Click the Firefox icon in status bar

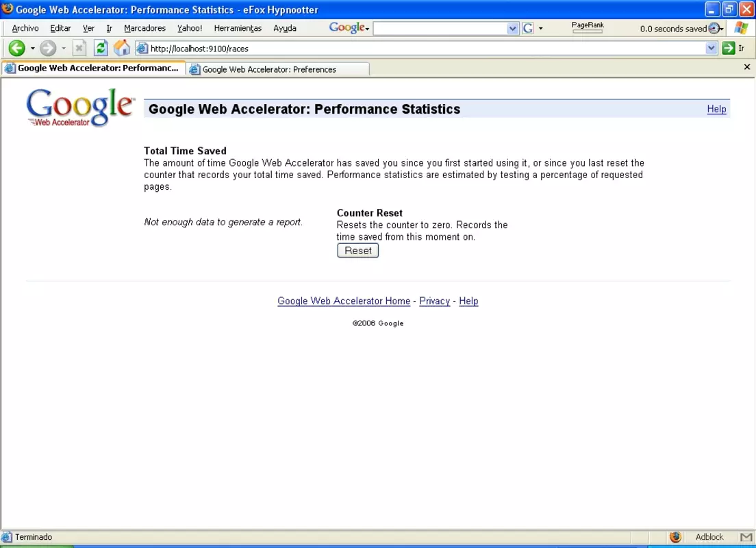click(x=675, y=537)
